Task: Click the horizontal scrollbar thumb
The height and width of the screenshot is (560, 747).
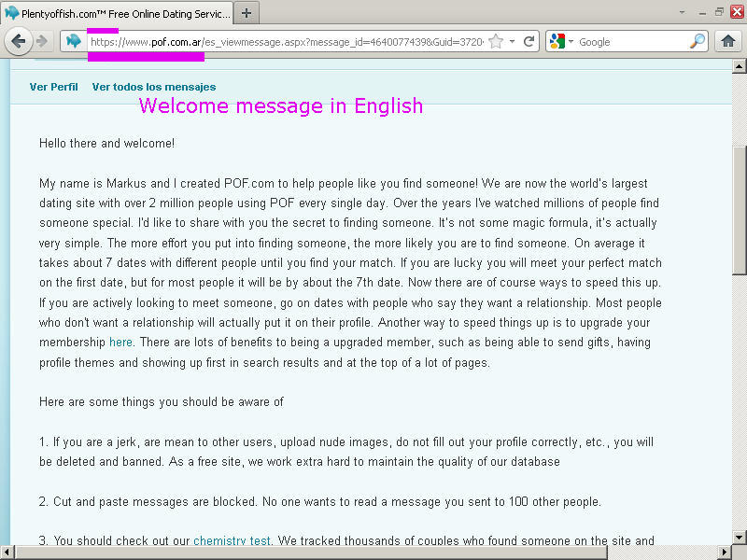Action: [x=311, y=553]
